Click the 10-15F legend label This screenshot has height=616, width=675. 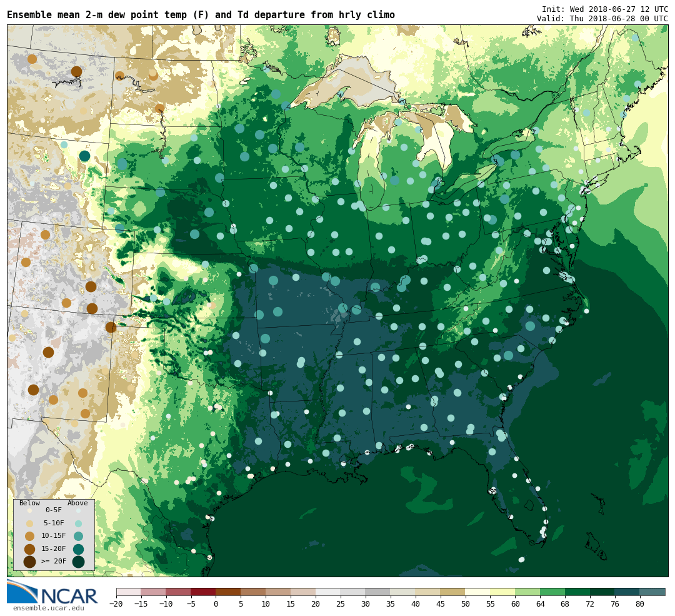tap(54, 537)
